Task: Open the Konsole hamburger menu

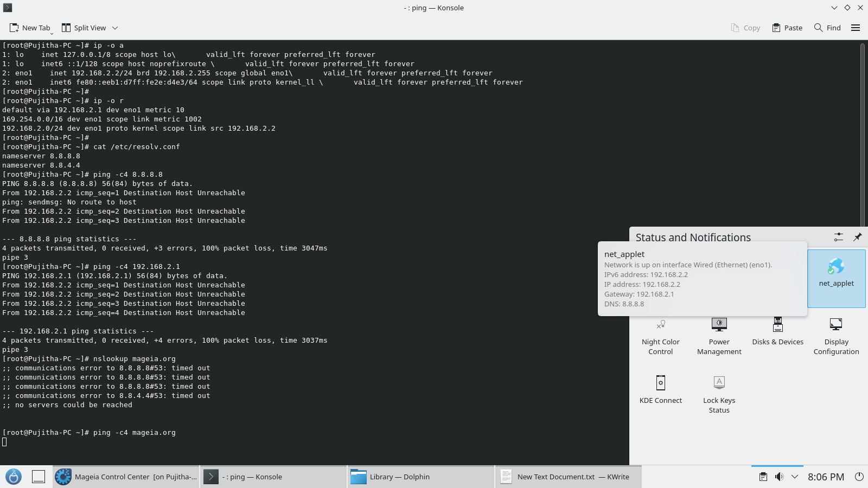Action: point(856,28)
